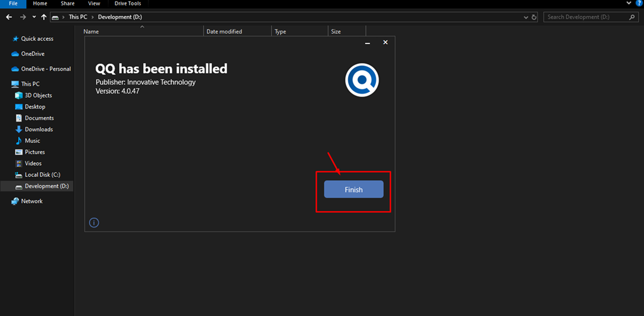Click the Videos film icon
This screenshot has width=644, height=316.
point(19,163)
